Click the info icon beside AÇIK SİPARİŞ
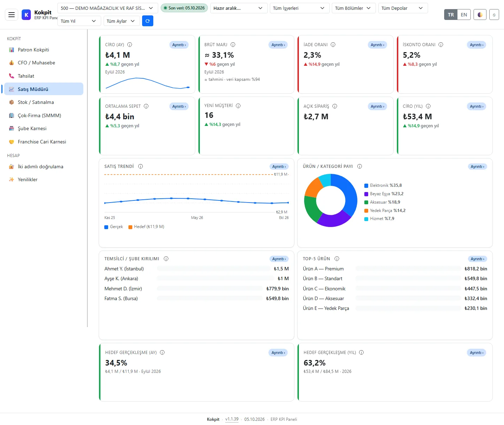Image resolution: width=504 pixels, height=425 pixels. [335, 106]
